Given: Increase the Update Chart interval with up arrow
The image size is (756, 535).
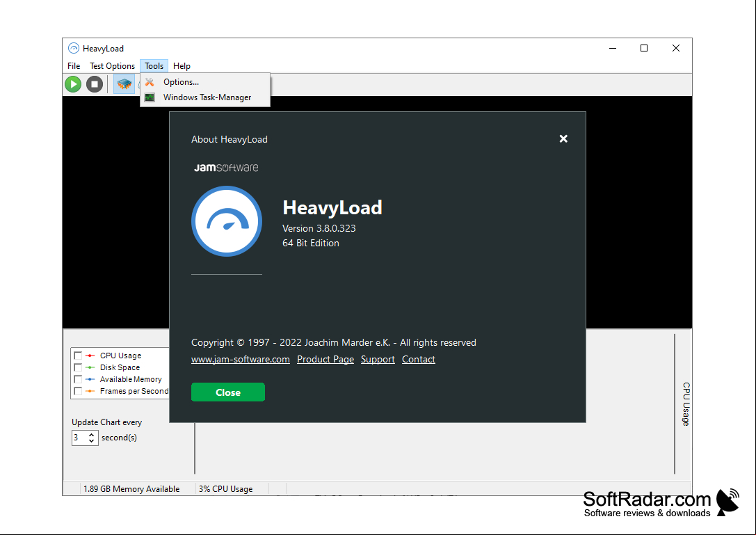Looking at the screenshot, I should point(92,435).
